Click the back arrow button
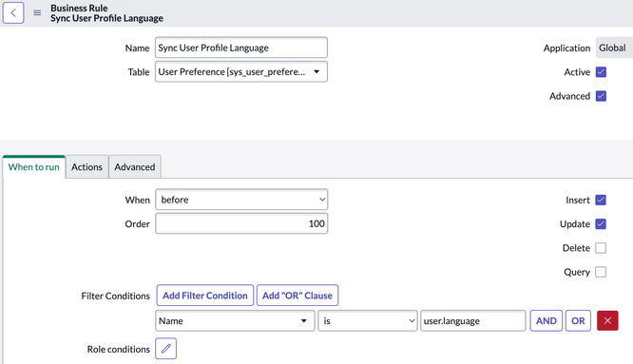This screenshot has height=364, width=633. pyautogui.click(x=13, y=13)
